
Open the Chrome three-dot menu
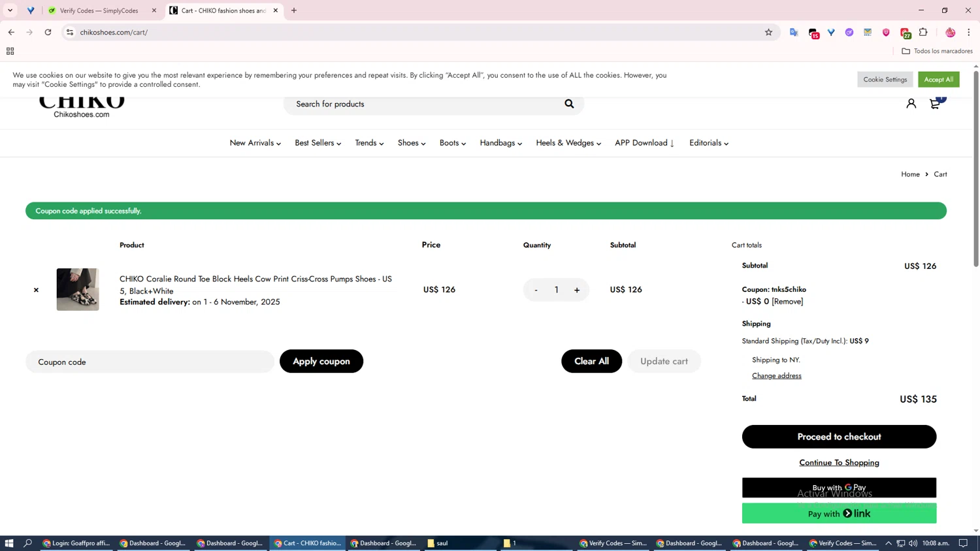[969, 32]
